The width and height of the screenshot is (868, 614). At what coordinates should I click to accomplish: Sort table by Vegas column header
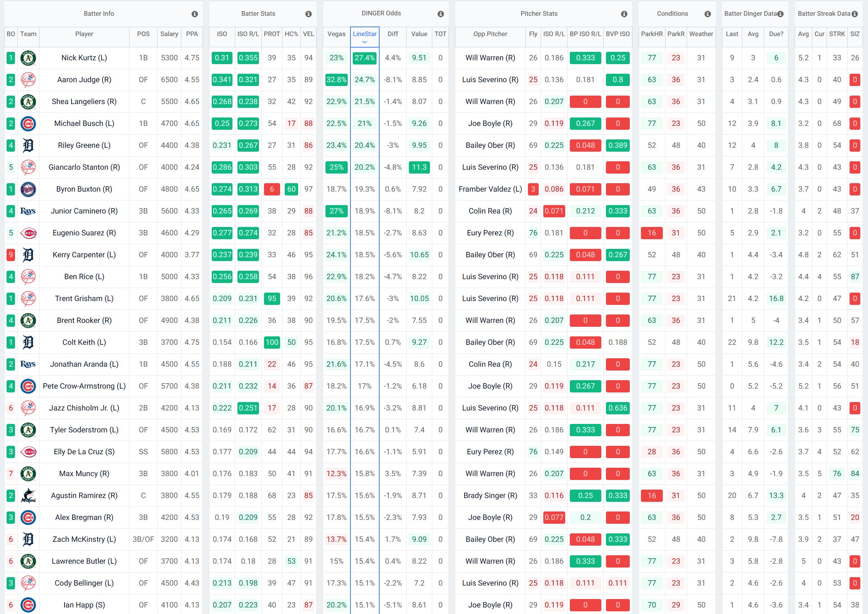pyautogui.click(x=336, y=34)
